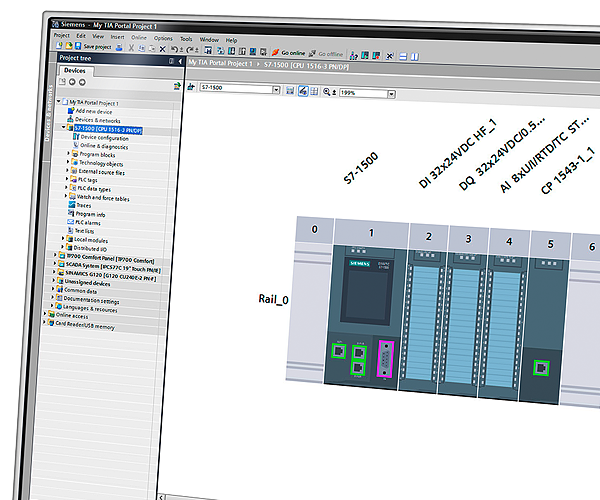Click split editor vertically icon
This screenshot has width=600, height=500.
point(414,57)
